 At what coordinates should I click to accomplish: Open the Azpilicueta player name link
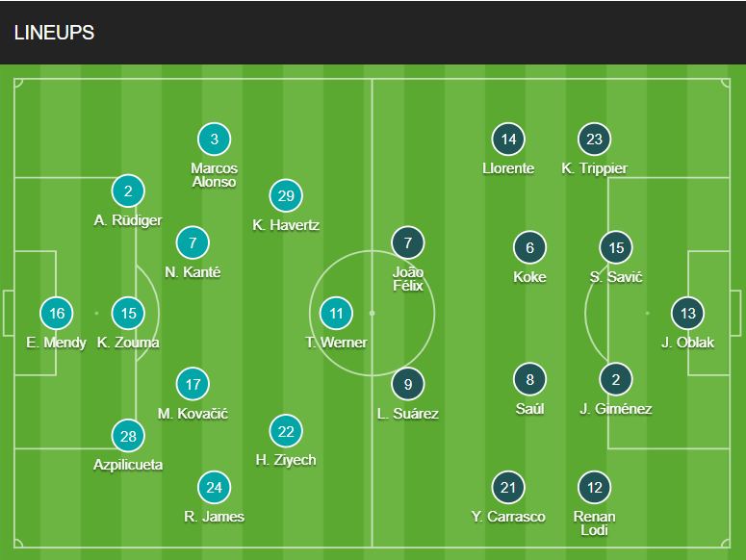click(128, 465)
